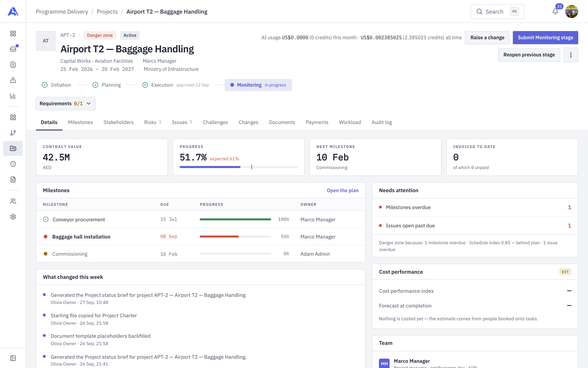Viewport: 588px width, 368px height.
Task: Click the Submit Monitoring stage button
Action: click(545, 38)
